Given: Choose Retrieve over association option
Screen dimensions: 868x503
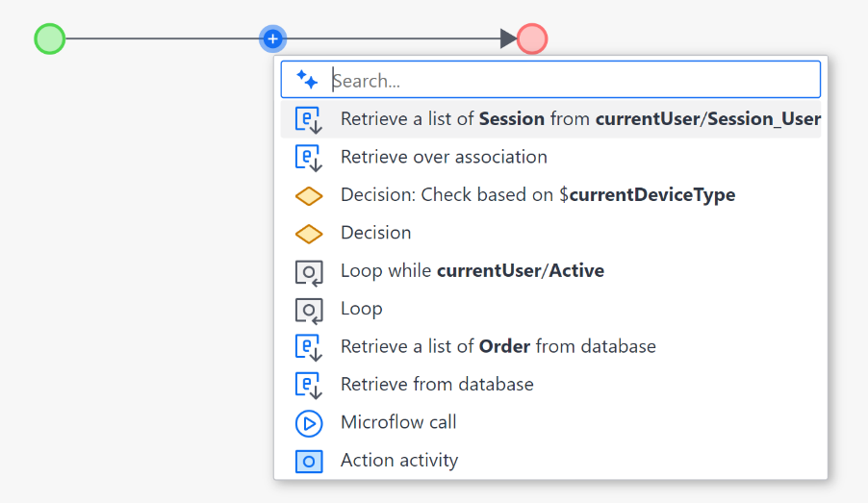Looking at the screenshot, I should tap(550, 157).
